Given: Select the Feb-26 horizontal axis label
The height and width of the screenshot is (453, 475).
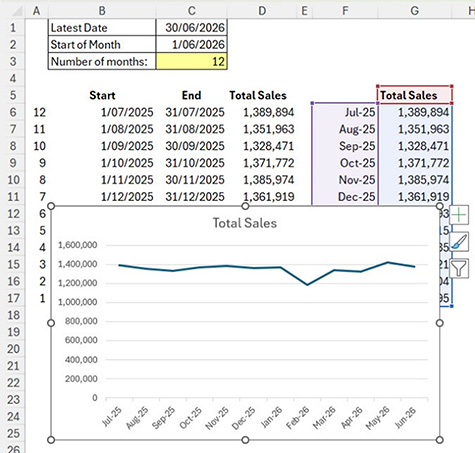Looking at the screenshot, I should (x=298, y=418).
